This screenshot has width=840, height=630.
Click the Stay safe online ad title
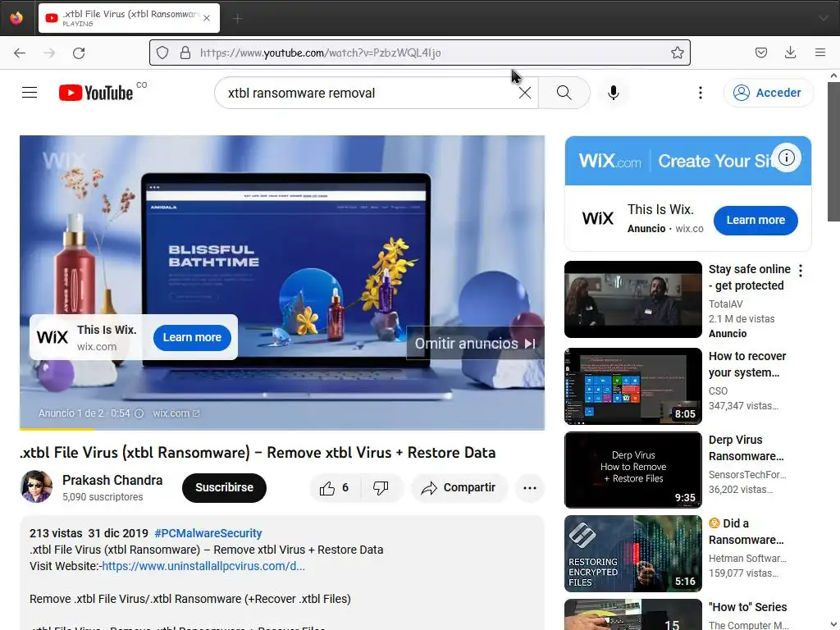tap(750, 277)
